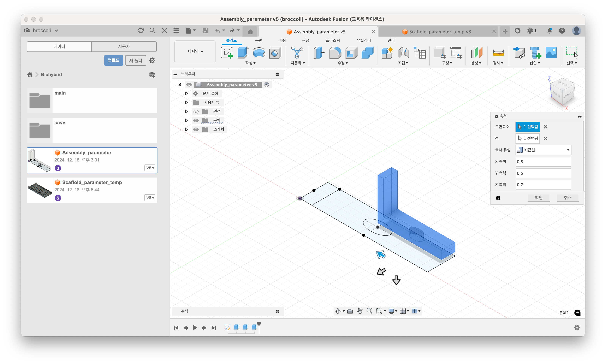Expand the 사용자 뷰 node
This screenshot has width=606, height=364.
(x=186, y=103)
